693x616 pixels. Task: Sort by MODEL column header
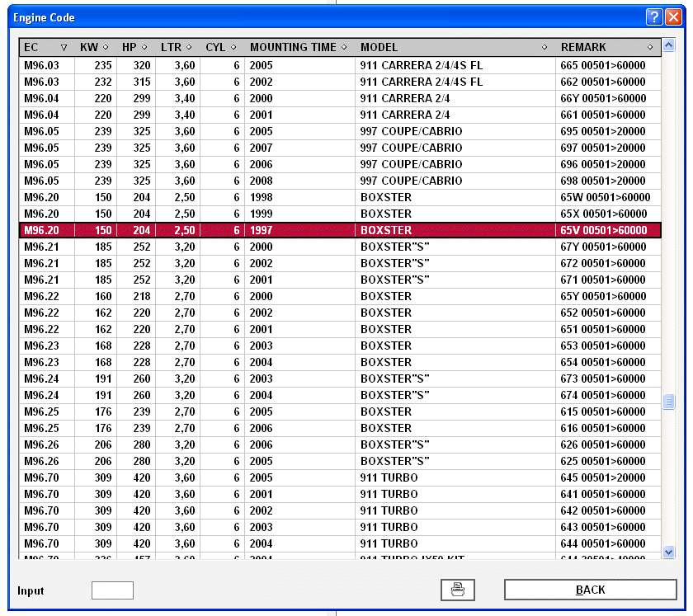point(454,47)
